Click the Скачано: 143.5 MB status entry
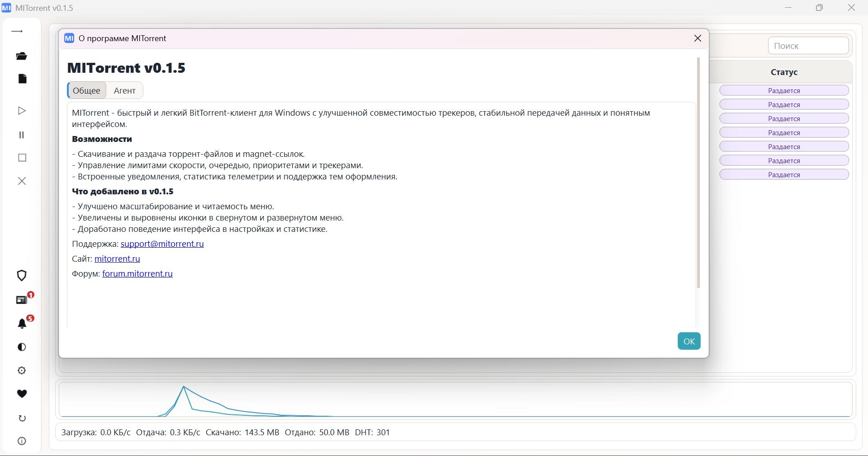Screen dimensions: 868x456 click(242, 432)
